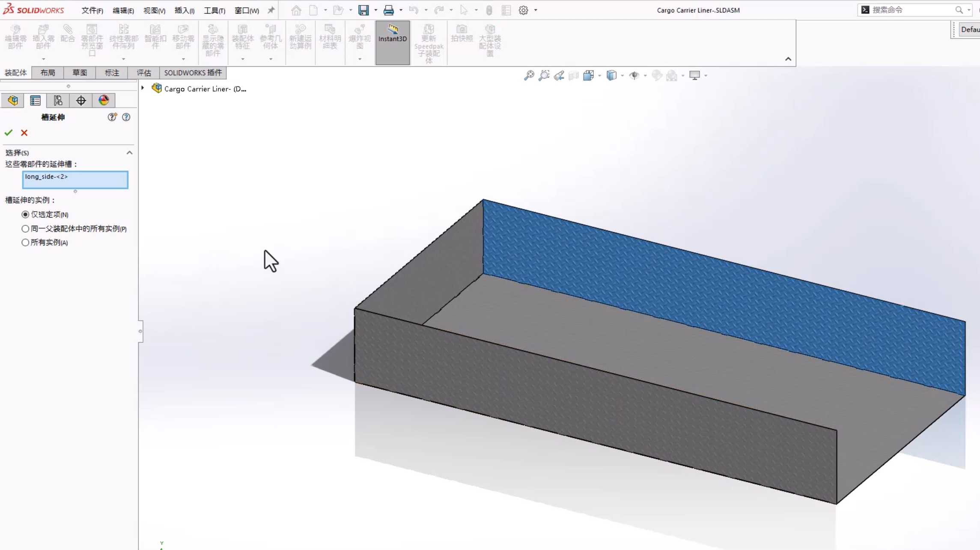Open the FeatureManager design tree tab
The width and height of the screenshot is (980, 550).
(13, 101)
